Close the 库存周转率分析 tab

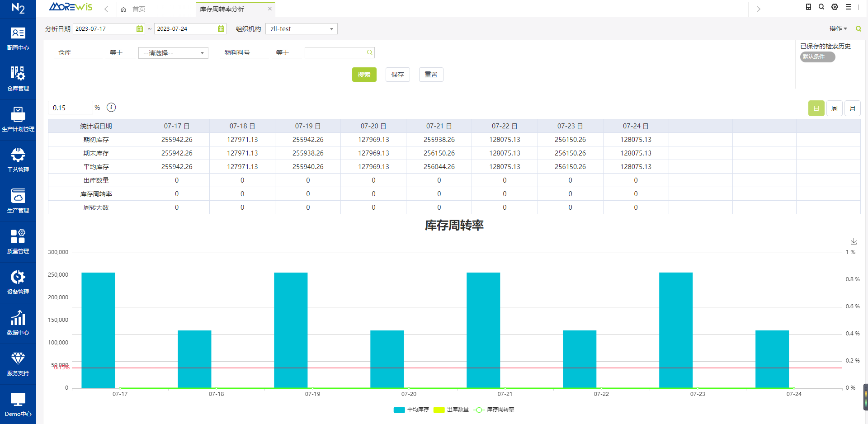[x=270, y=9]
